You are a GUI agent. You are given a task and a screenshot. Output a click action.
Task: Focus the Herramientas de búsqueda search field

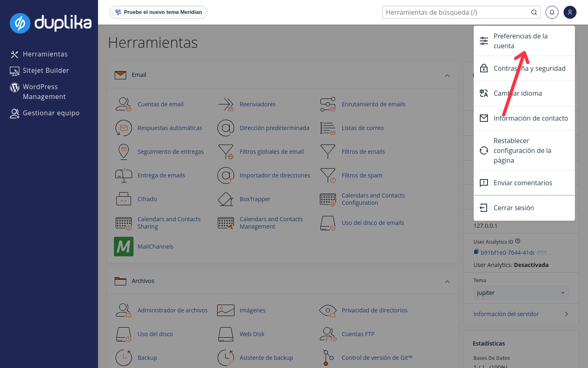pos(457,12)
